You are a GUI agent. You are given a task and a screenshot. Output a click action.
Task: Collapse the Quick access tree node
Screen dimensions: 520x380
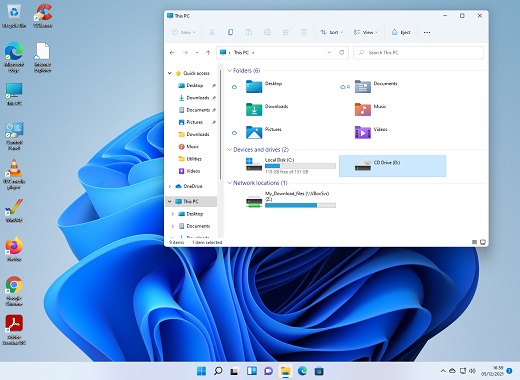coord(170,73)
